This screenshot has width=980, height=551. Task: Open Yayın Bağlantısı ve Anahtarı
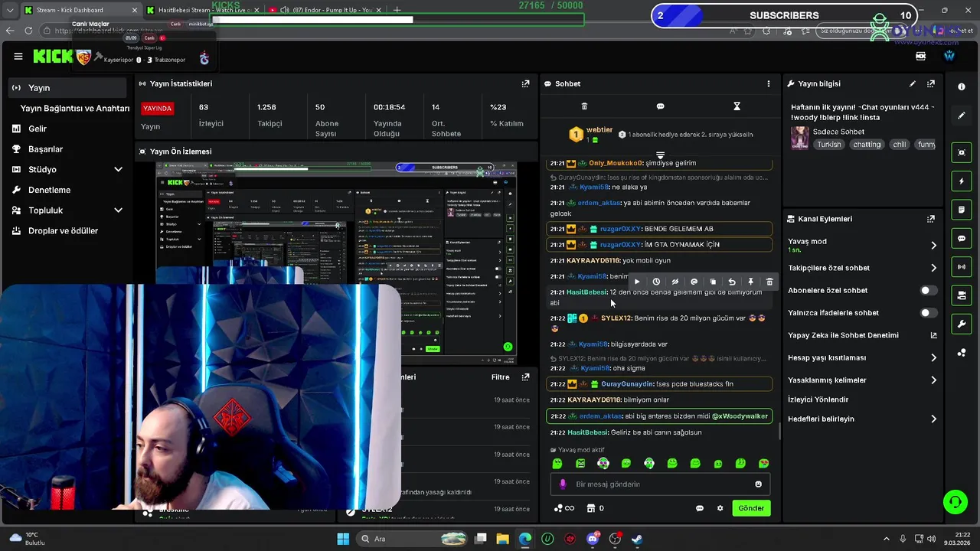[75, 109]
